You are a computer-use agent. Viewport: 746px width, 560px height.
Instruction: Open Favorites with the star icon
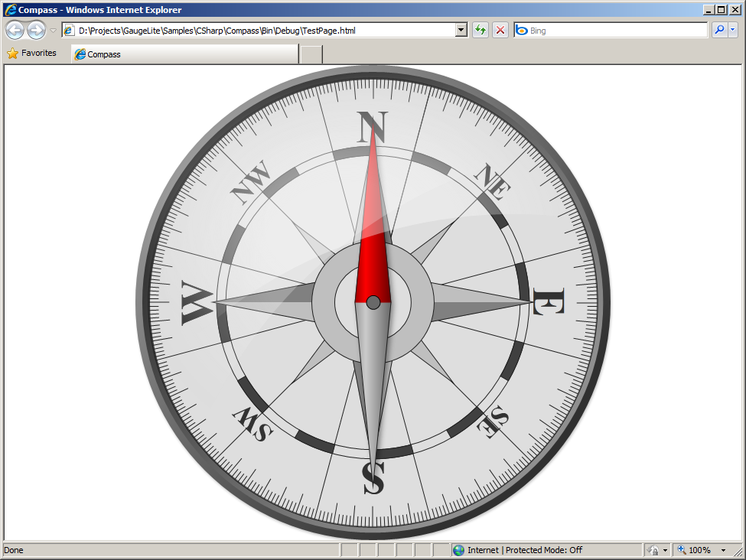point(31,54)
